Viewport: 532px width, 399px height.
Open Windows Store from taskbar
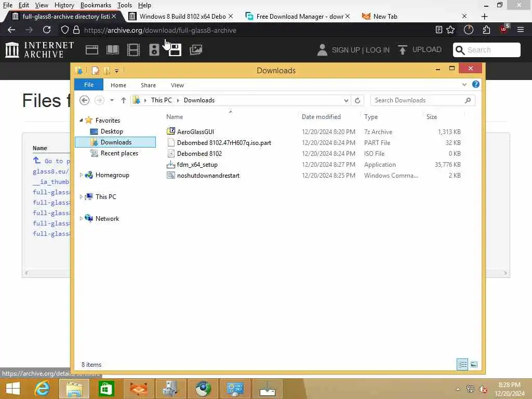pyautogui.click(x=106, y=389)
